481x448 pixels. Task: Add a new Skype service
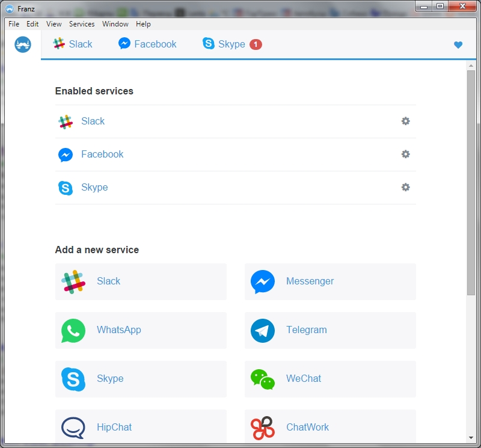141,379
